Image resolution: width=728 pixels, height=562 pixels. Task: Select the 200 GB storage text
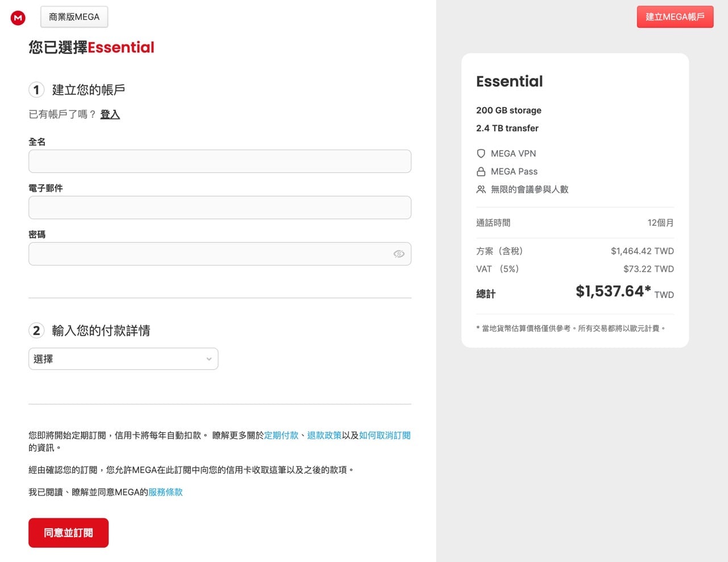tap(508, 110)
